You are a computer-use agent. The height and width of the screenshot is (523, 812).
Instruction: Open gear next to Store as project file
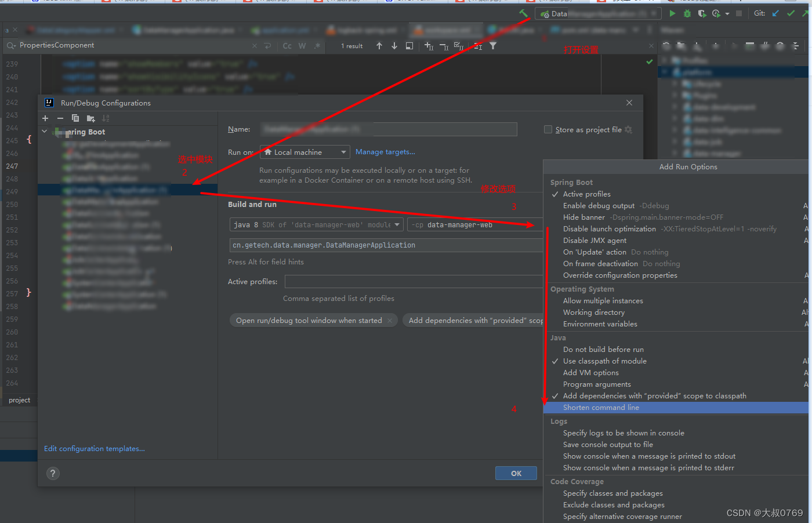pyautogui.click(x=628, y=130)
